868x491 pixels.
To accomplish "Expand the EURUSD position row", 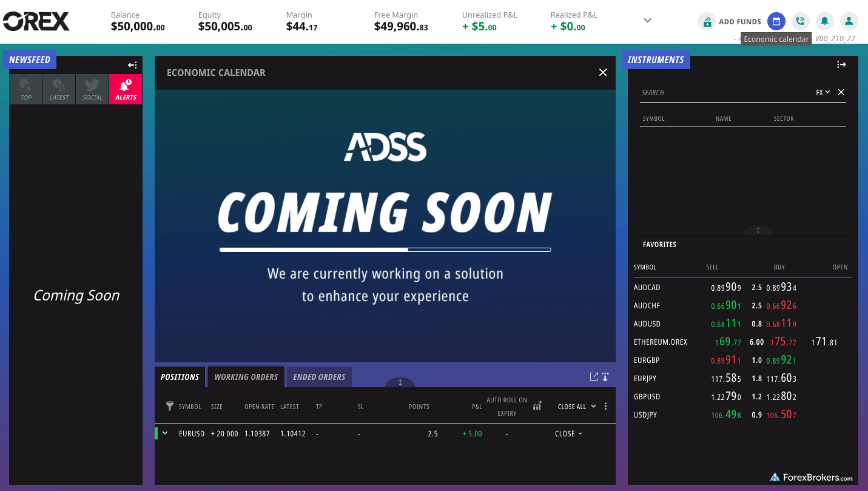I will [165, 433].
